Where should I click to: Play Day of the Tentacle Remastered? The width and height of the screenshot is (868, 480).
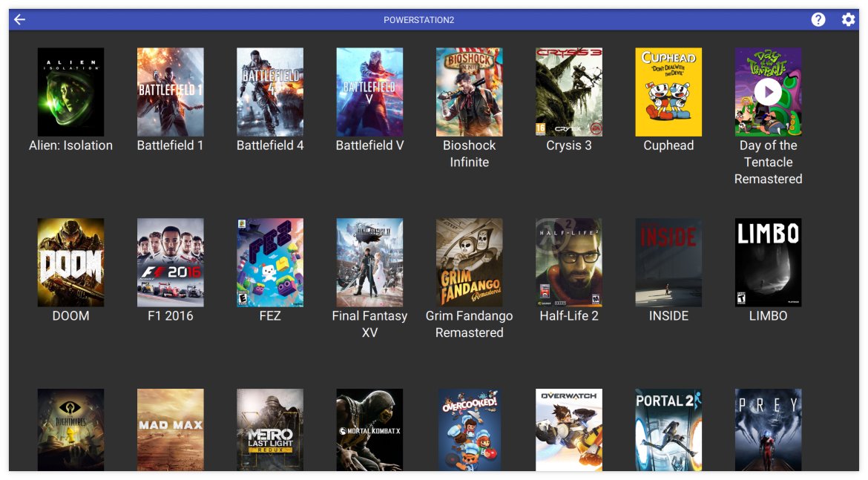pyautogui.click(x=769, y=92)
